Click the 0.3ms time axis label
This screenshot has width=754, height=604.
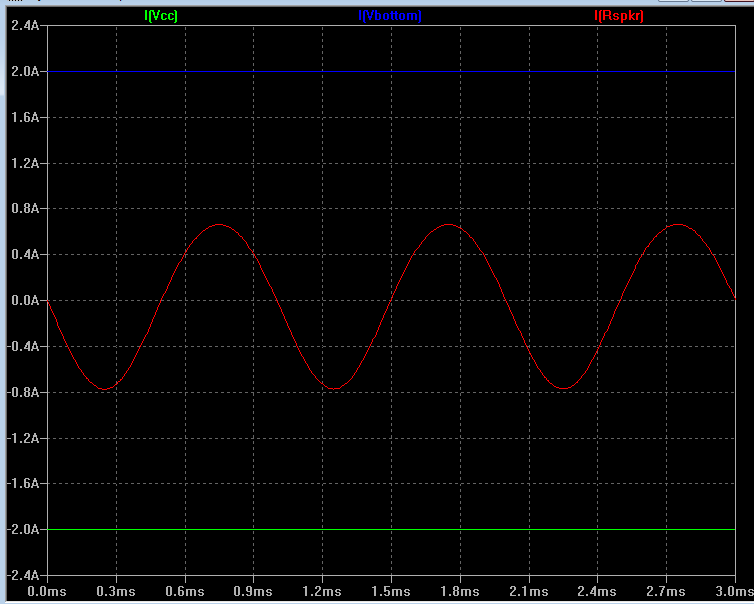point(116,591)
